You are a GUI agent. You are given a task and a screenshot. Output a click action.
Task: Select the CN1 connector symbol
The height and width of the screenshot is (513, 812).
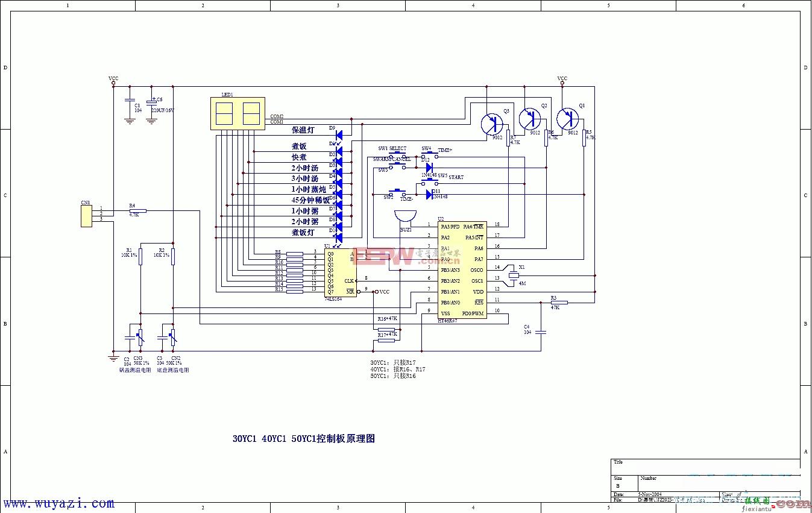[86, 216]
